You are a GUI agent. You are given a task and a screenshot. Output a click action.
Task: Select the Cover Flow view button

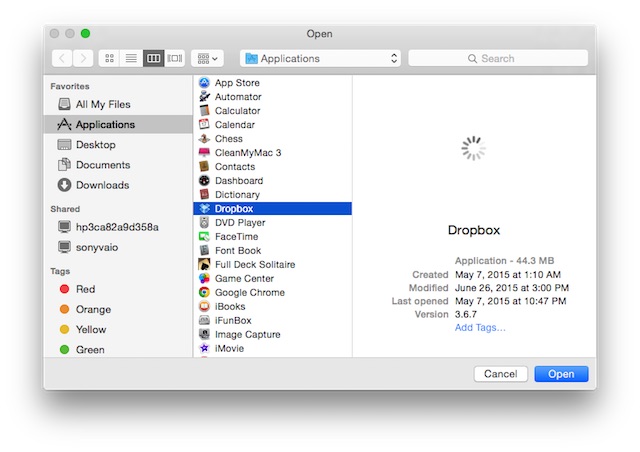(175, 59)
